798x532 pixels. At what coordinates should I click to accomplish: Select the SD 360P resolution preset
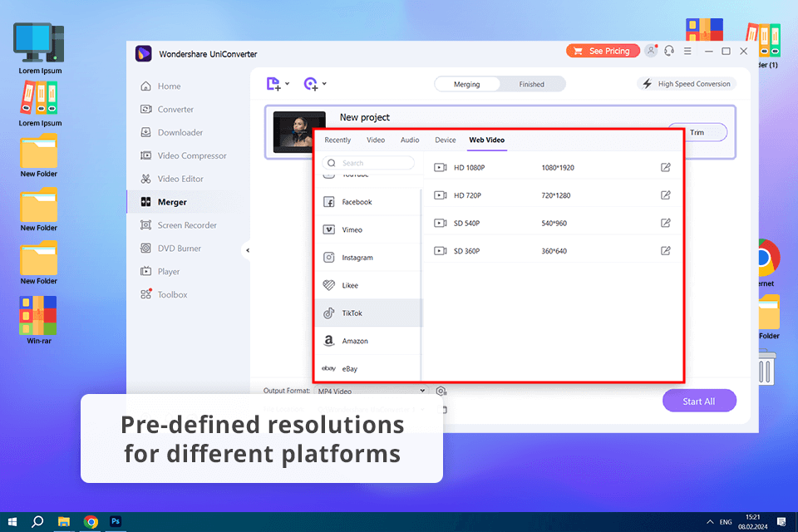point(552,251)
